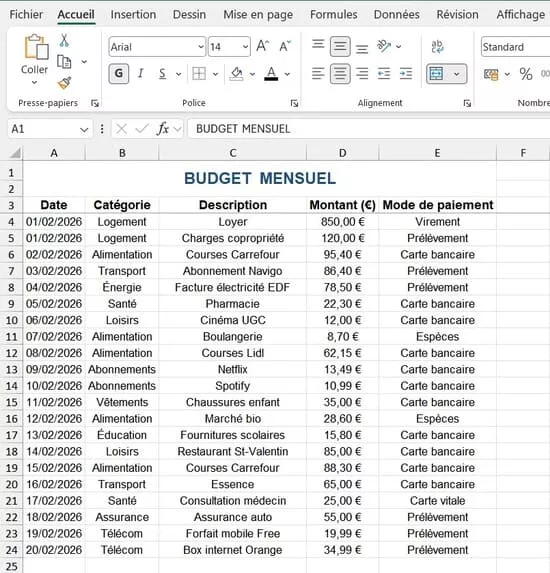The height and width of the screenshot is (573, 550).
Task: Open Presse-papiers dialog launcher
Action: pyautogui.click(x=95, y=103)
